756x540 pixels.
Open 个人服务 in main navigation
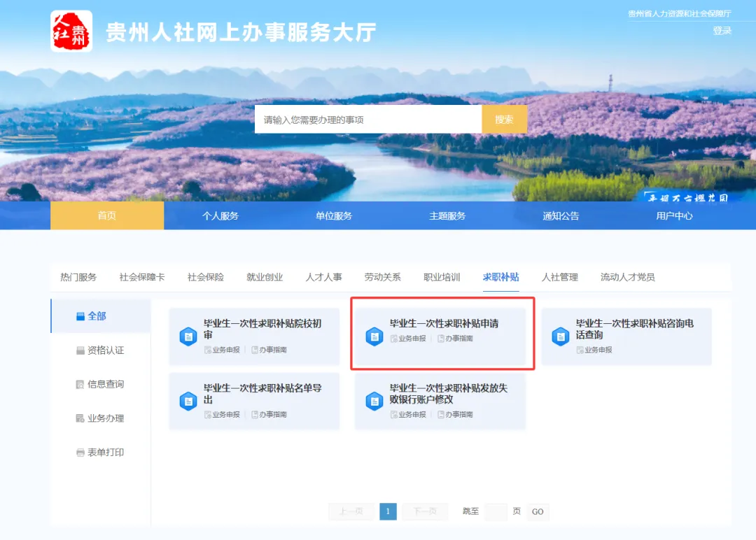click(220, 216)
